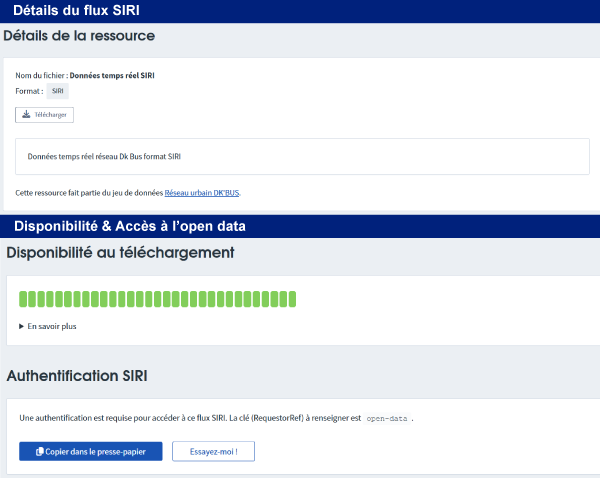Click the 'Données temps réel SIRI' file name
Screen dimensions: 600x478
(112, 75)
